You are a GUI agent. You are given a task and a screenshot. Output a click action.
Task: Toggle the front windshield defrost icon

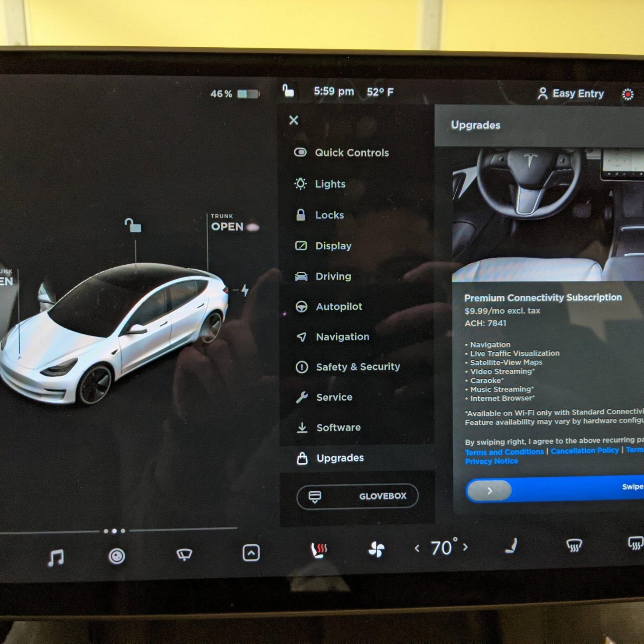pyautogui.click(x=574, y=545)
